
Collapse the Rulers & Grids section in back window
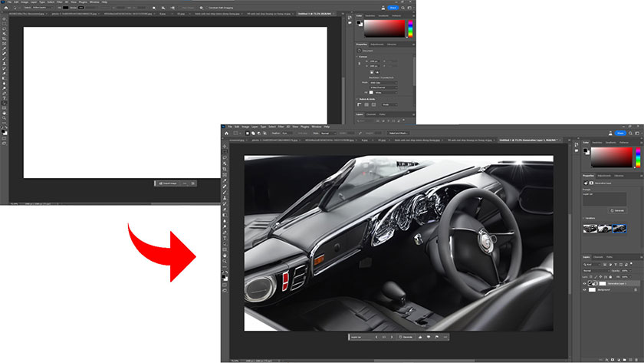356,99
